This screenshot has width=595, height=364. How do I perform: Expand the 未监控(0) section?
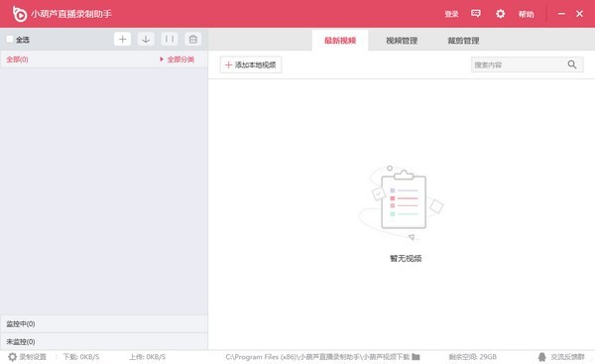pyautogui.click(x=104, y=341)
